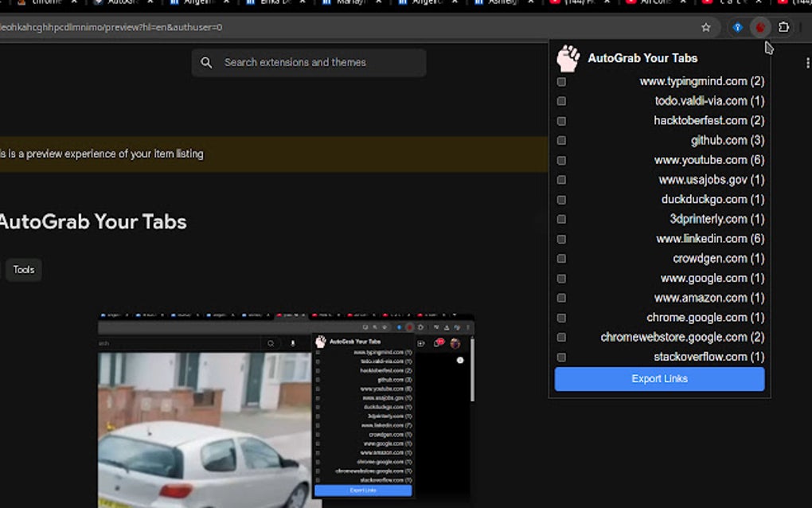Click the blue diamond info icon near address bar
812x508 pixels.
point(737,27)
